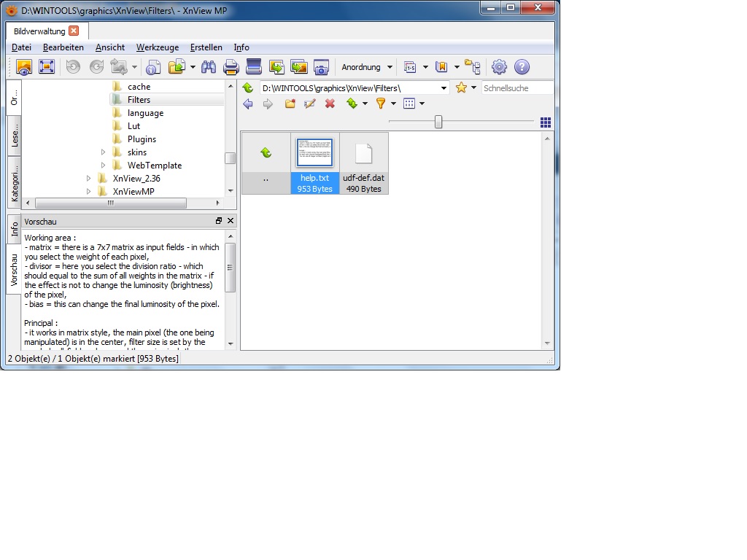Open the Bearbeiten menu
The width and height of the screenshot is (747, 560).
tap(63, 47)
